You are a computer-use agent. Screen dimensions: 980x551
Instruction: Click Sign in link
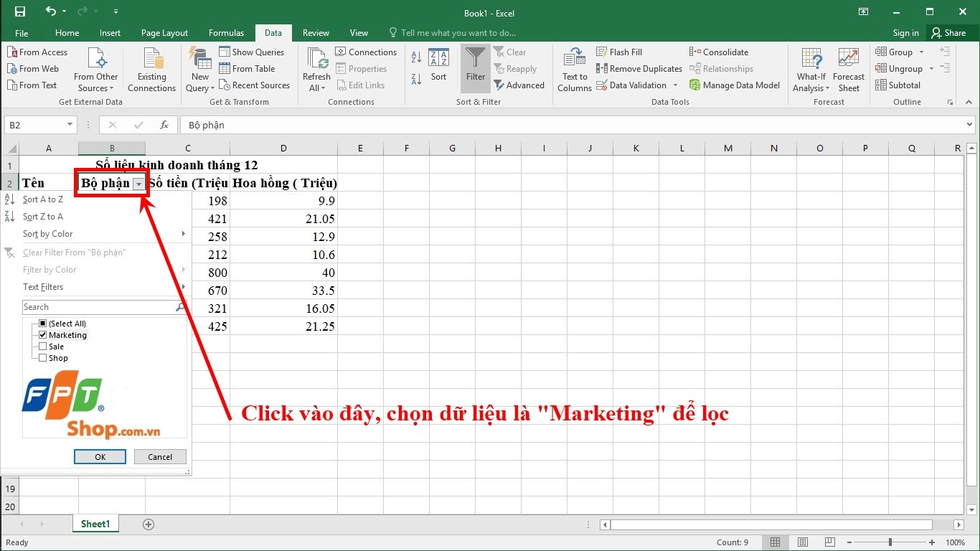[905, 33]
